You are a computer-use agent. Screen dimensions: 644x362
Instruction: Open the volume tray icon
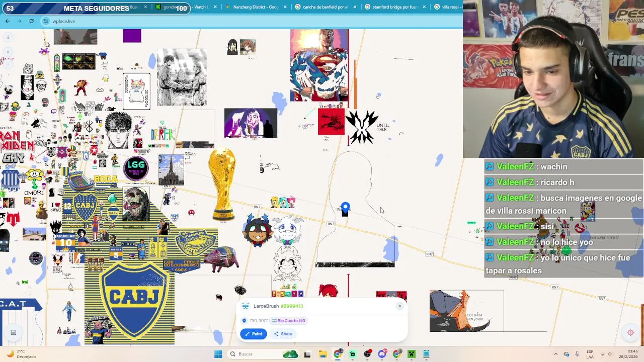coord(609,354)
